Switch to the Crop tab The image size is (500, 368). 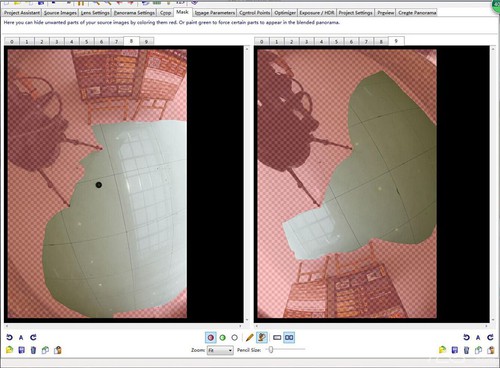pos(165,13)
